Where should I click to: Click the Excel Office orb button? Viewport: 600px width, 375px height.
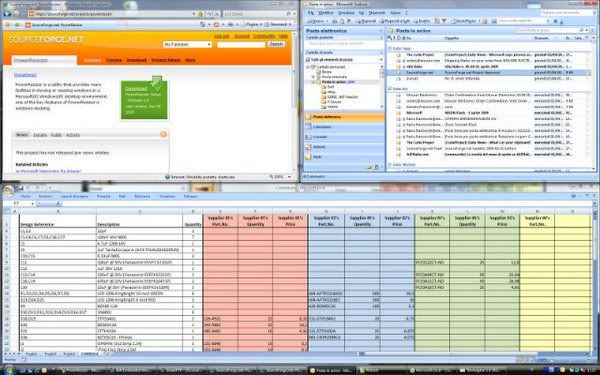pyautogui.click(x=8, y=190)
